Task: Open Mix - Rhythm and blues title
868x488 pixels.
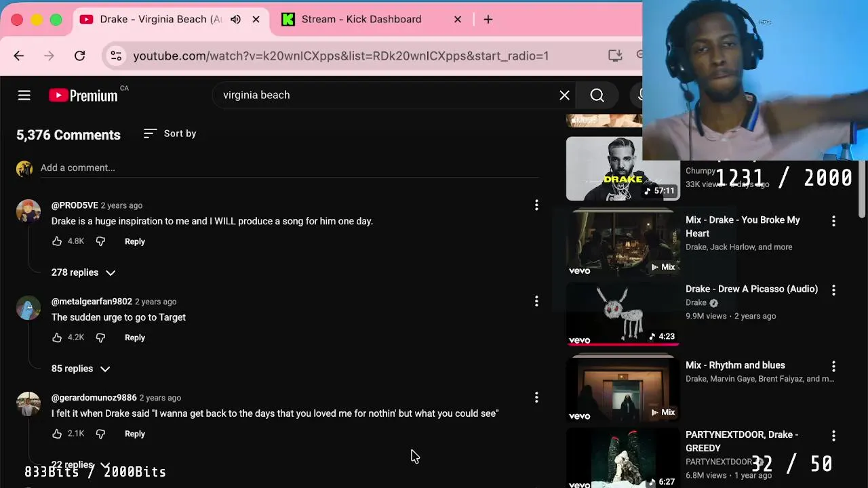Action: tap(735, 365)
